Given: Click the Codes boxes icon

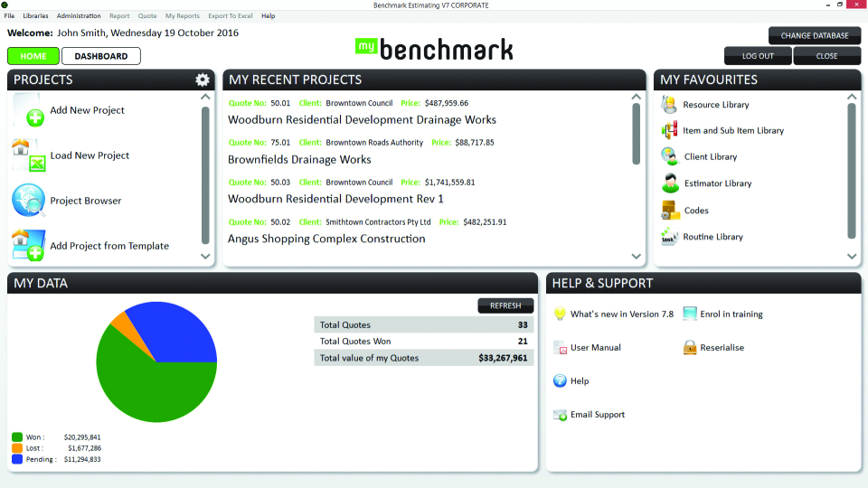Looking at the screenshot, I should coord(670,210).
